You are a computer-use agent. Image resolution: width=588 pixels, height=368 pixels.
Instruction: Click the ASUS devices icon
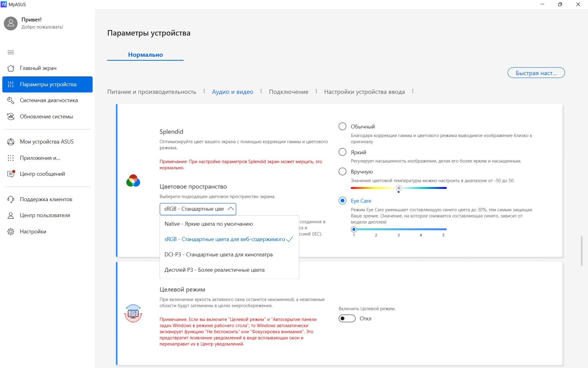(11, 142)
